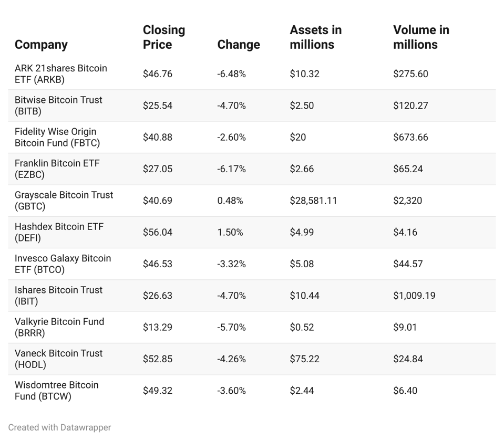The width and height of the screenshot is (504, 441).
Task: Open the Created with Datawrapper link
Action: (59, 427)
